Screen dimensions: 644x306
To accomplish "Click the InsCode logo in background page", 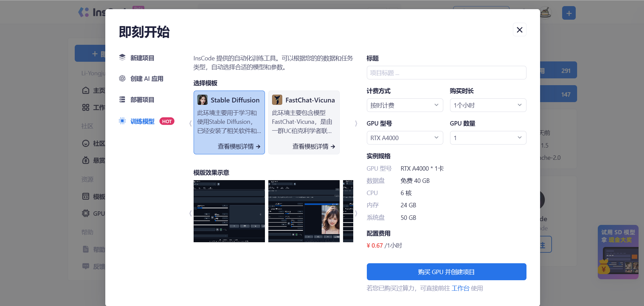I will click(x=92, y=12).
